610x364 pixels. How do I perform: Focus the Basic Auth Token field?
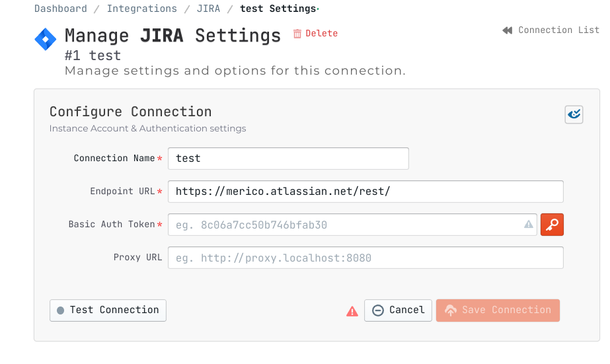pos(344,225)
